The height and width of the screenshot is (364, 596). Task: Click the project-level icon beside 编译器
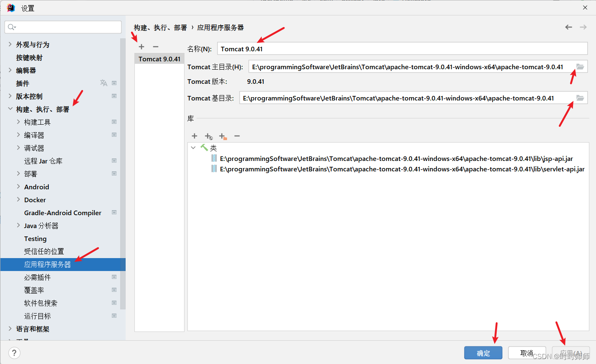coord(114,135)
